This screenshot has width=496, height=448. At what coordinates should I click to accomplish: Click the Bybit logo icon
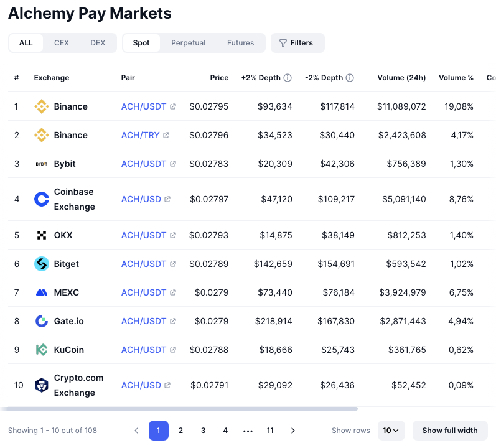pyautogui.click(x=42, y=164)
